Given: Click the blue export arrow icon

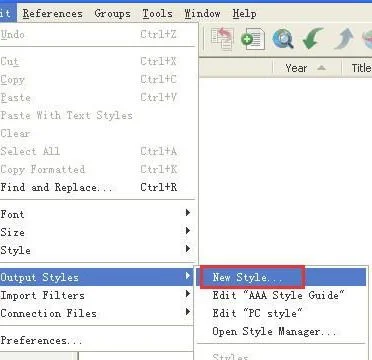Looking at the screenshot, I should click(343, 39).
